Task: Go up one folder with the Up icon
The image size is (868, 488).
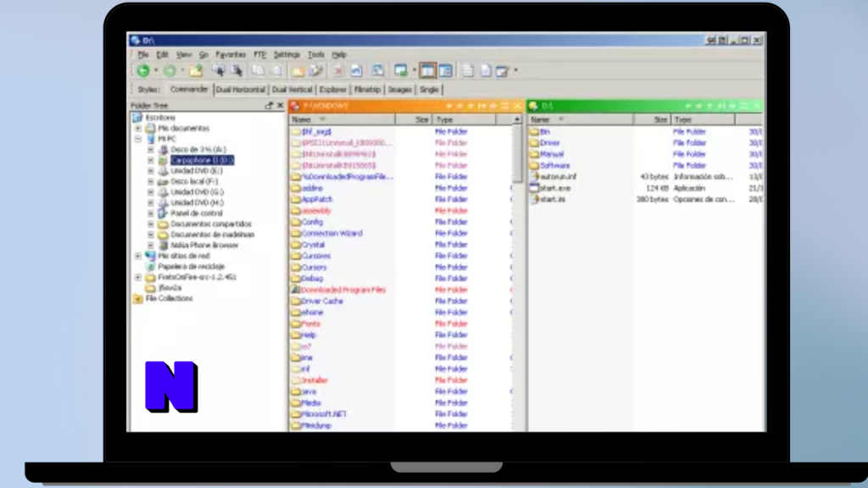Action: [196, 70]
